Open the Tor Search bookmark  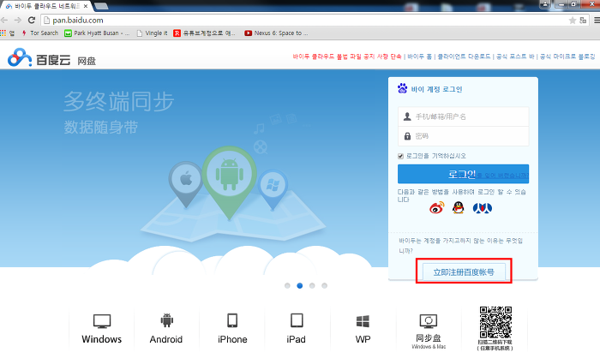pyautogui.click(x=40, y=33)
